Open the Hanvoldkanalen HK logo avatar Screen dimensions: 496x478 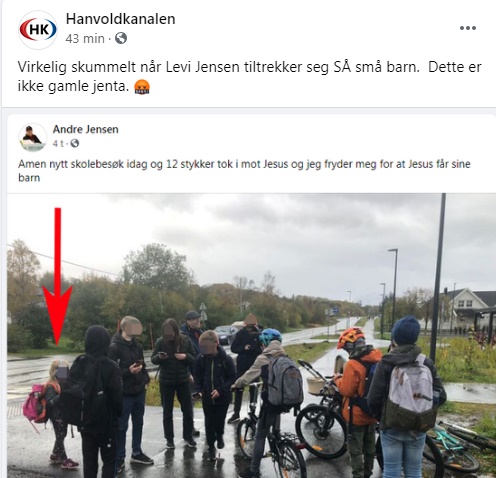coord(38,30)
